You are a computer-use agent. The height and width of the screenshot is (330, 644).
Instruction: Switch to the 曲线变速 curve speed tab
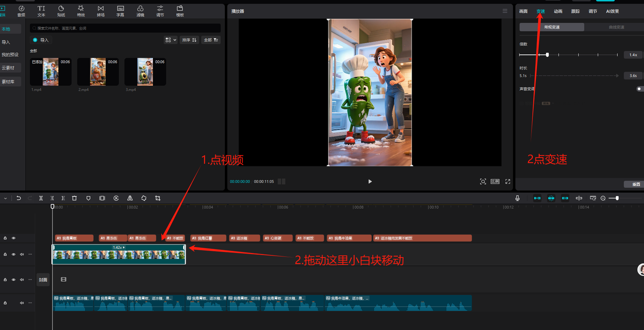[616, 27]
